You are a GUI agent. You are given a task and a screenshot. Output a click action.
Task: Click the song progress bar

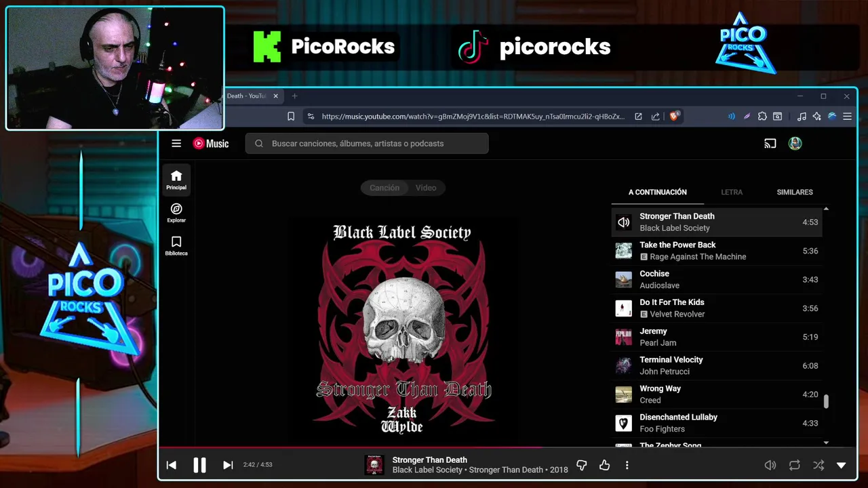click(x=509, y=447)
